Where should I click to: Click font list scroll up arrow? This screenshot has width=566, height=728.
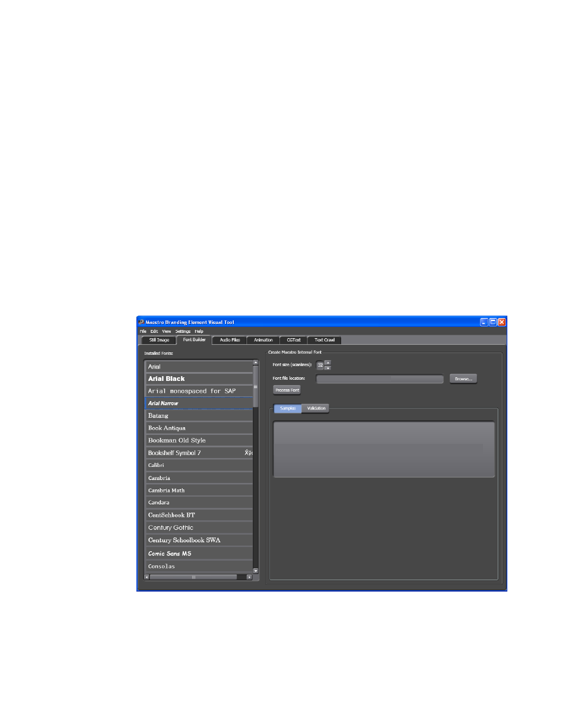click(x=256, y=363)
